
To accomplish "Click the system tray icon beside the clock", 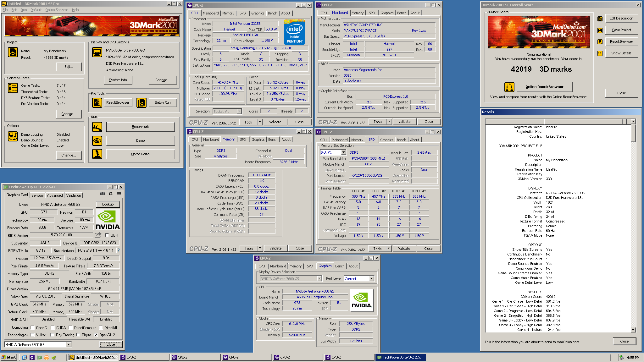I will point(621,358).
